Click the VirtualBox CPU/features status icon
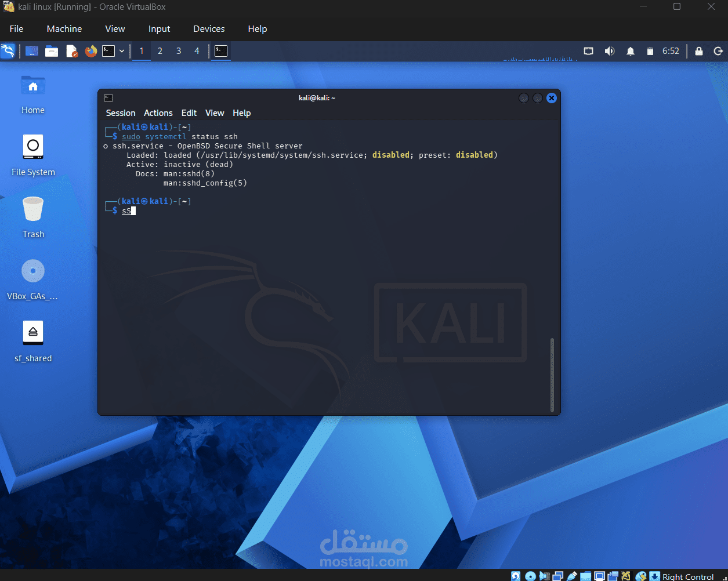The width and height of the screenshot is (728, 581). pyautogui.click(x=626, y=576)
